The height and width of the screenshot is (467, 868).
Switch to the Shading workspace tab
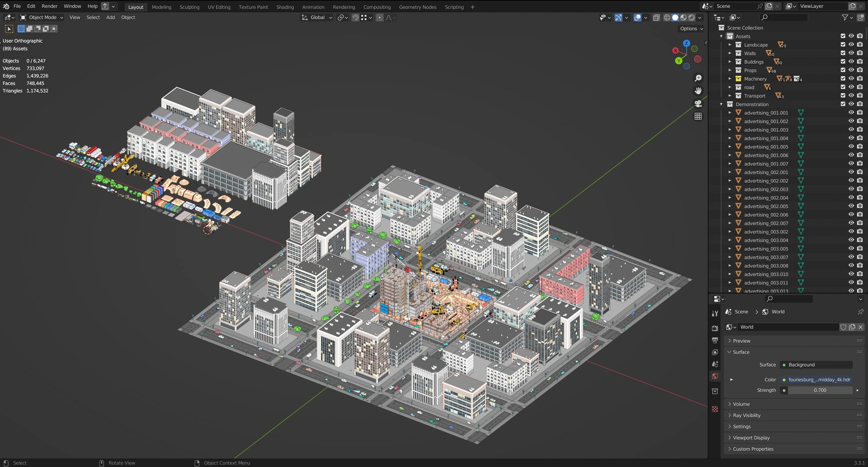pos(285,7)
